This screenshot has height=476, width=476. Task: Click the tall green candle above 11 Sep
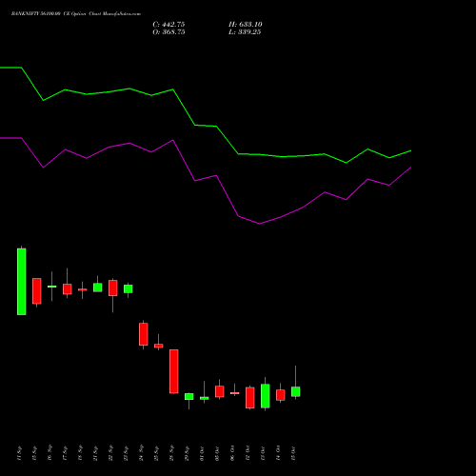(22, 281)
